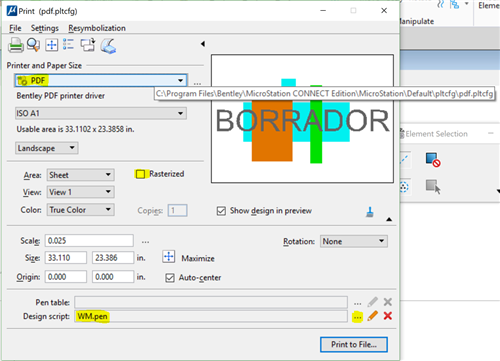This screenshot has width=500, height=361.
Task: Edit design script with orange pencil icon
Action: [373, 316]
